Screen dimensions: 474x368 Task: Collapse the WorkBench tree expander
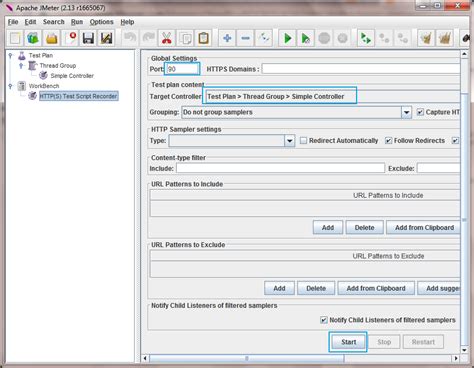10,86
